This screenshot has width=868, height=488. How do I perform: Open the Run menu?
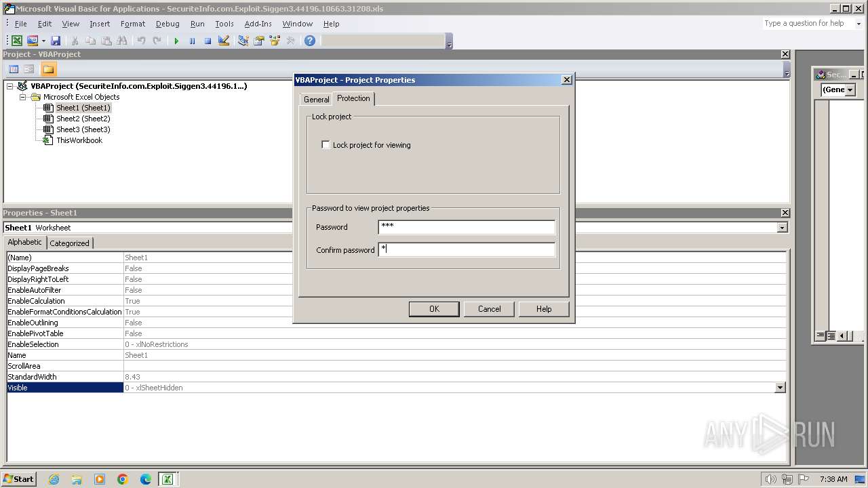197,24
